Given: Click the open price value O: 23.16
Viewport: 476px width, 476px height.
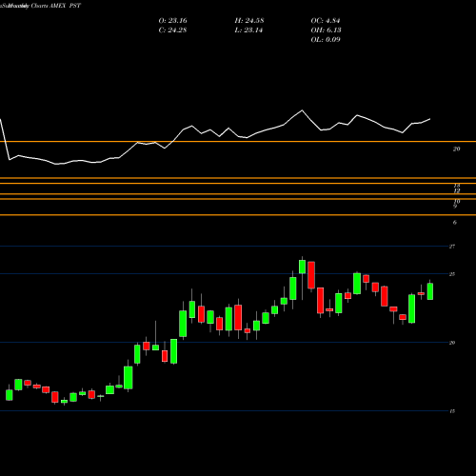Looking at the screenshot, I should tap(172, 21).
